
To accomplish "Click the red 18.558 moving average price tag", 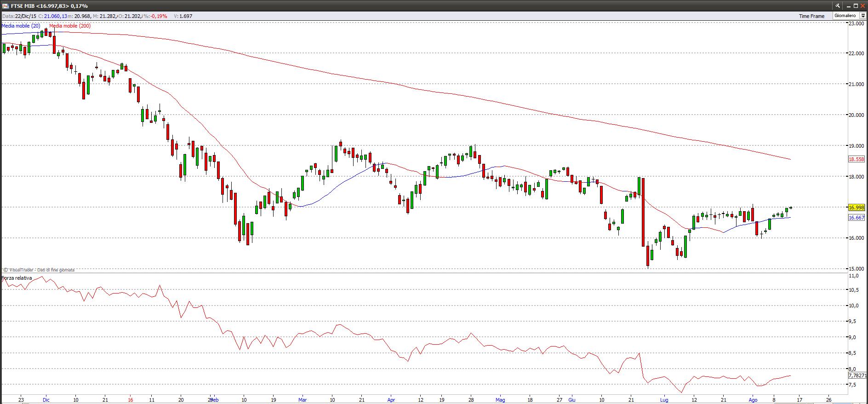I will pos(856,159).
